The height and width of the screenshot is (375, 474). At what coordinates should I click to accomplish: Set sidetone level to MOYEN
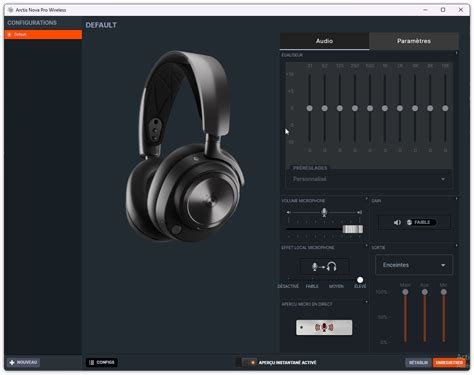pyautogui.click(x=336, y=286)
